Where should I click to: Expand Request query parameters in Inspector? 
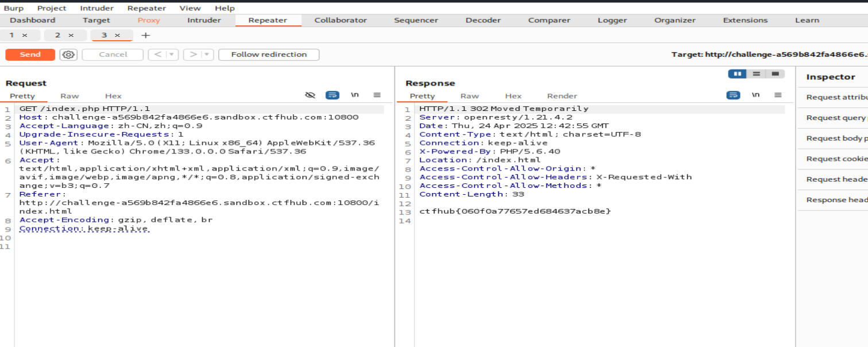(x=836, y=118)
